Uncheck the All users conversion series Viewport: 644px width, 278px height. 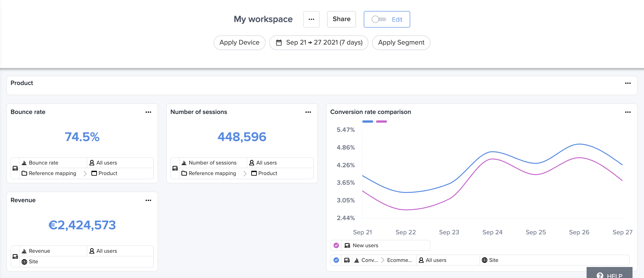pyautogui.click(x=336, y=260)
